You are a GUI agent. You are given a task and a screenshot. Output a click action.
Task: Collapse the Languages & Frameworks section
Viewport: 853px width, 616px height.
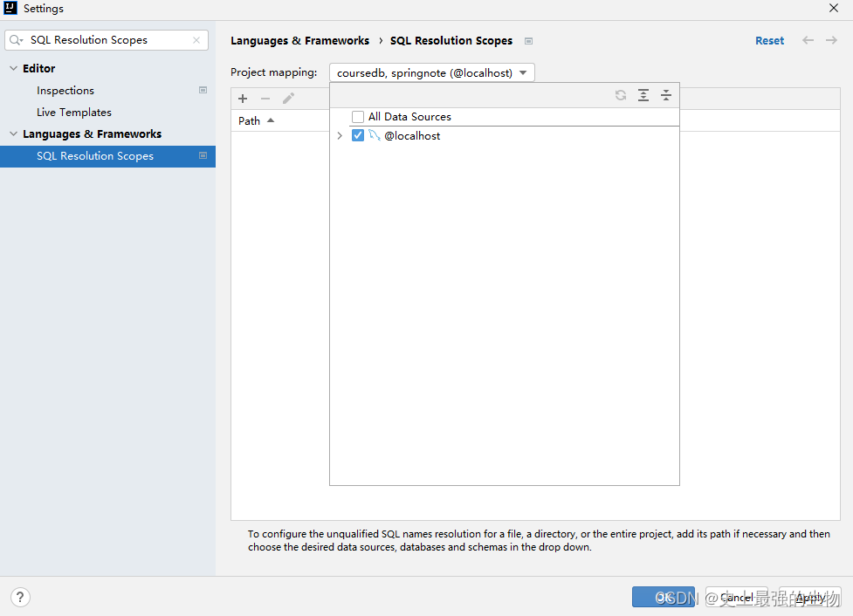(x=13, y=133)
